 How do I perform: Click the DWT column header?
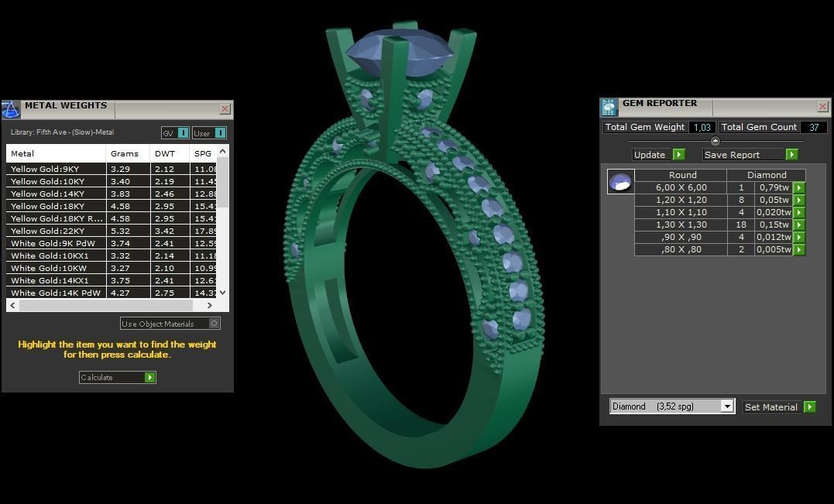click(x=170, y=153)
